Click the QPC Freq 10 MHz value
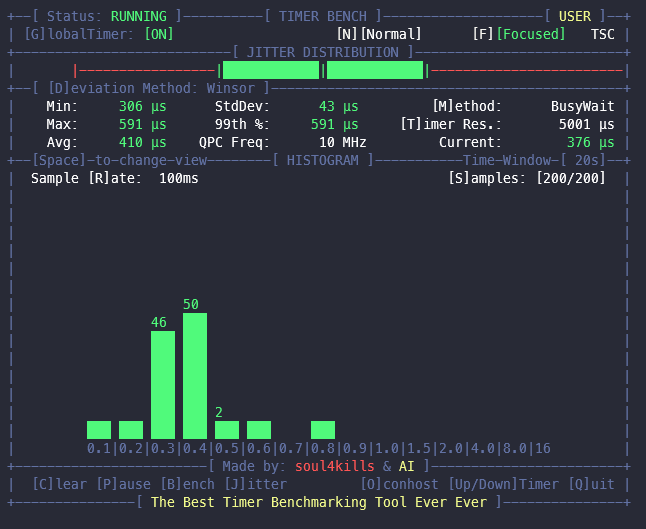Image resolution: width=646 pixels, height=529 pixels. pyautogui.click(x=342, y=143)
